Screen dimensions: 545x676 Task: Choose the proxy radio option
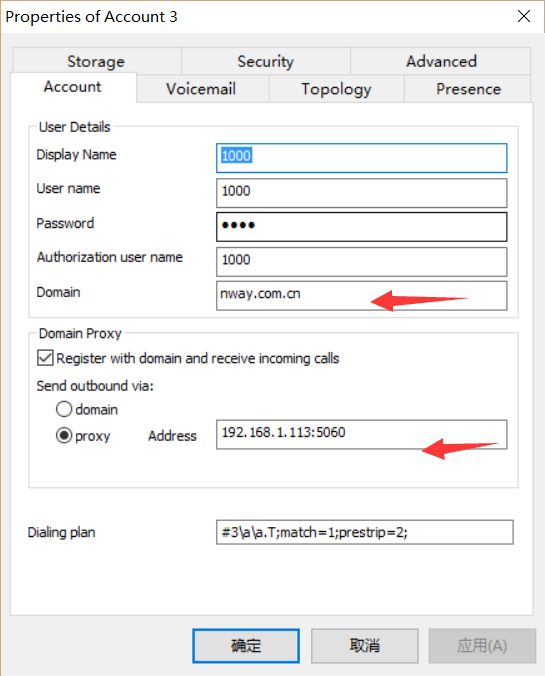pos(64,435)
